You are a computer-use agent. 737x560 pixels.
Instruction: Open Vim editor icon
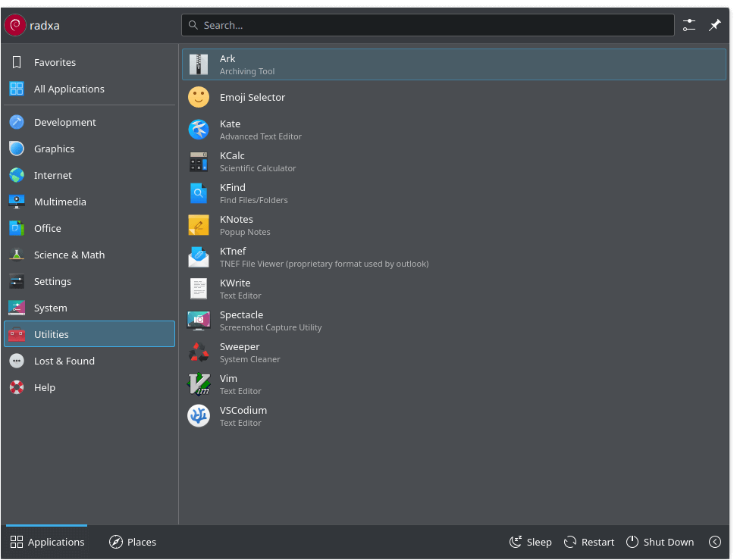click(199, 385)
